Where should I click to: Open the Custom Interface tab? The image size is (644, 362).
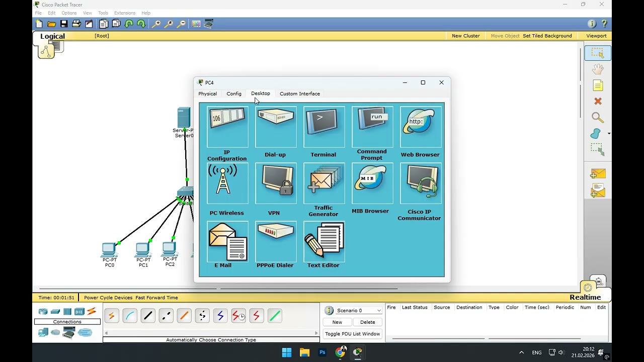pos(300,94)
